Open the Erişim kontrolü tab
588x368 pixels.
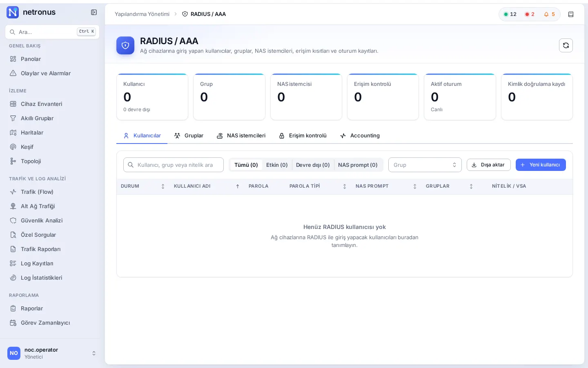coord(303,136)
